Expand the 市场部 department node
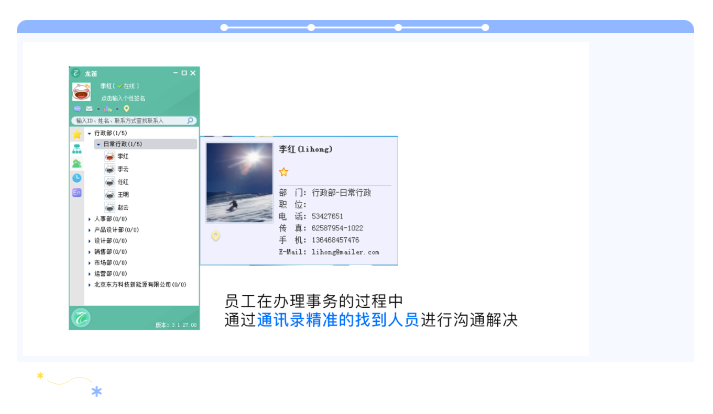The width and height of the screenshot is (713, 414). (89, 263)
